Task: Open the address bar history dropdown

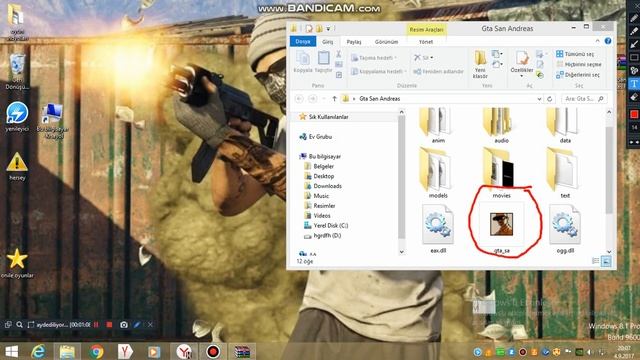Action: 539,99
